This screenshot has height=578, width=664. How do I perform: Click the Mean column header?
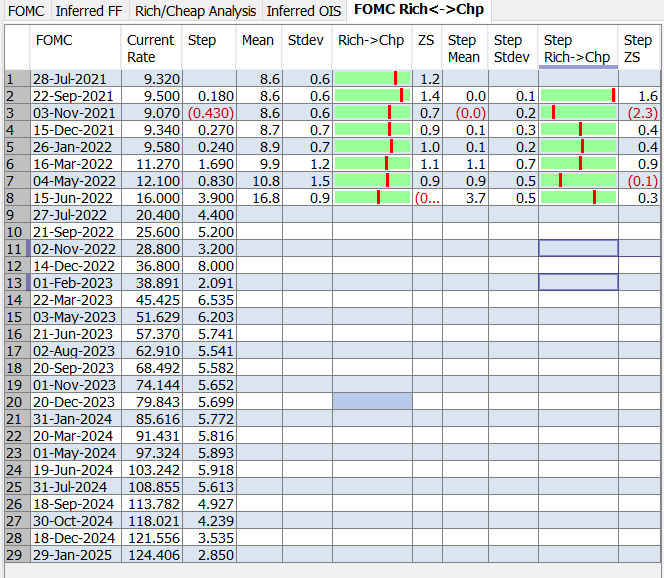pos(259,47)
